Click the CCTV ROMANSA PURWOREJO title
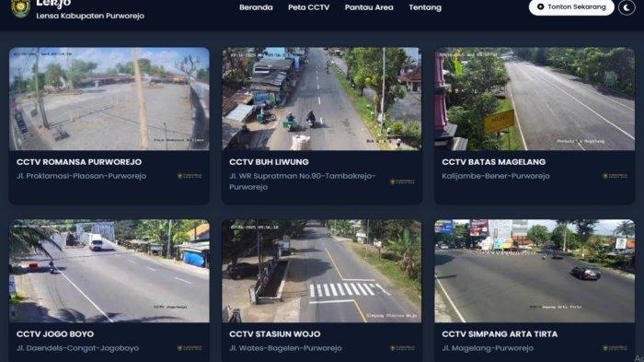Viewport: 644px width, 362px height. click(79, 162)
